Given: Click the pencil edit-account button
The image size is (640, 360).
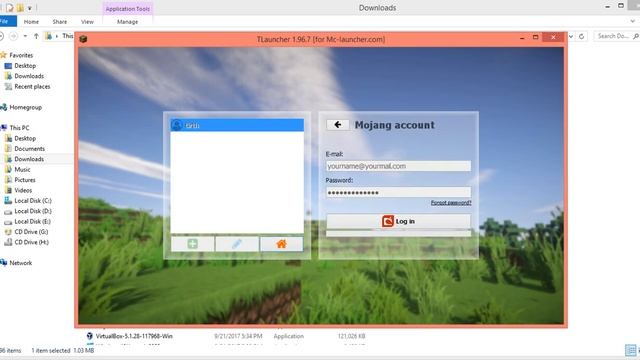Looking at the screenshot, I should point(237,244).
